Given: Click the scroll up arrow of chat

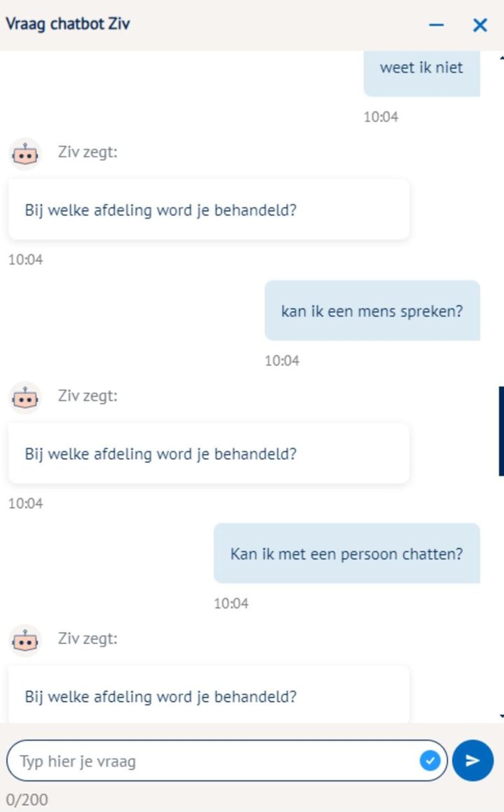Looking at the screenshot, I should (501, 58).
